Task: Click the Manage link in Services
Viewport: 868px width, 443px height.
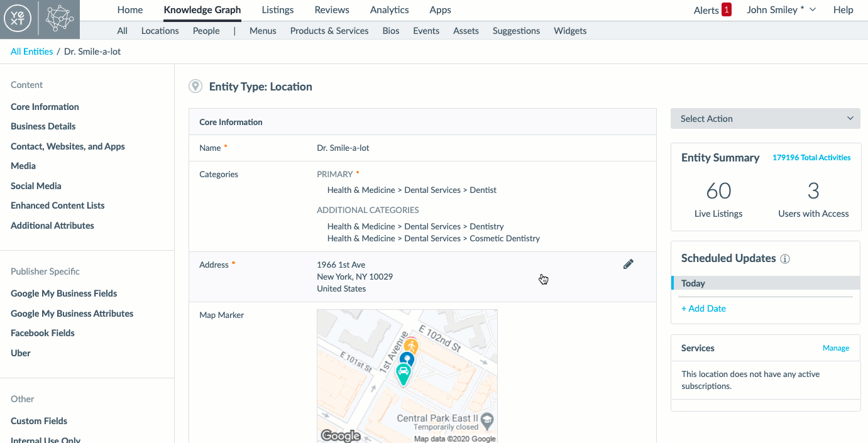Action: [835, 348]
